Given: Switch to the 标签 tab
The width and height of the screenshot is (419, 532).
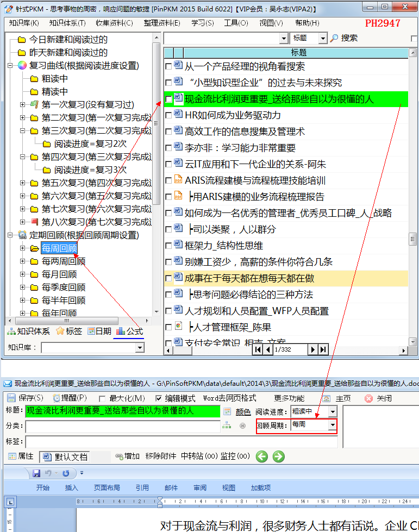Looking at the screenshot, I should (69, 331).
